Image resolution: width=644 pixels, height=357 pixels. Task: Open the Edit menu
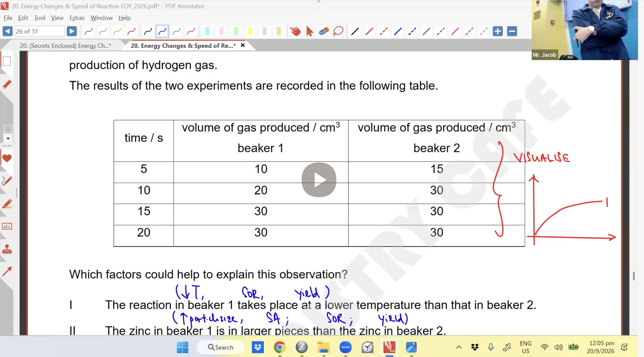(23, 18)
